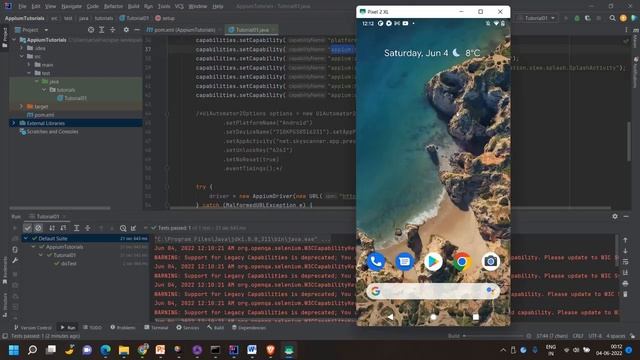This screenshot has height=360, width=640.
Task: Expand the External Libraries node
Action: coord(14,123)
